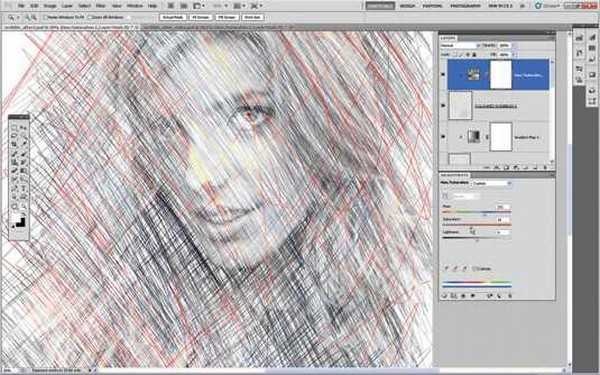Click the Print Size button
This screenshot has height=375, width=600.
click(253, 17)
